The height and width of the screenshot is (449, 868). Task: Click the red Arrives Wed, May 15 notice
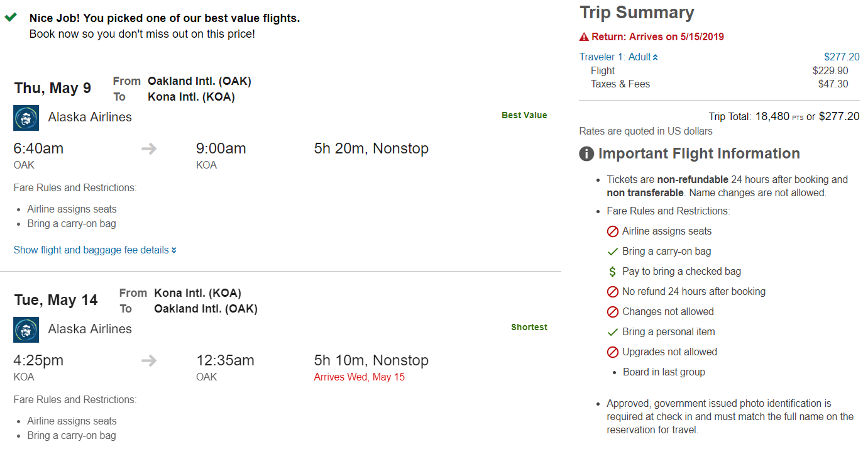360,377
